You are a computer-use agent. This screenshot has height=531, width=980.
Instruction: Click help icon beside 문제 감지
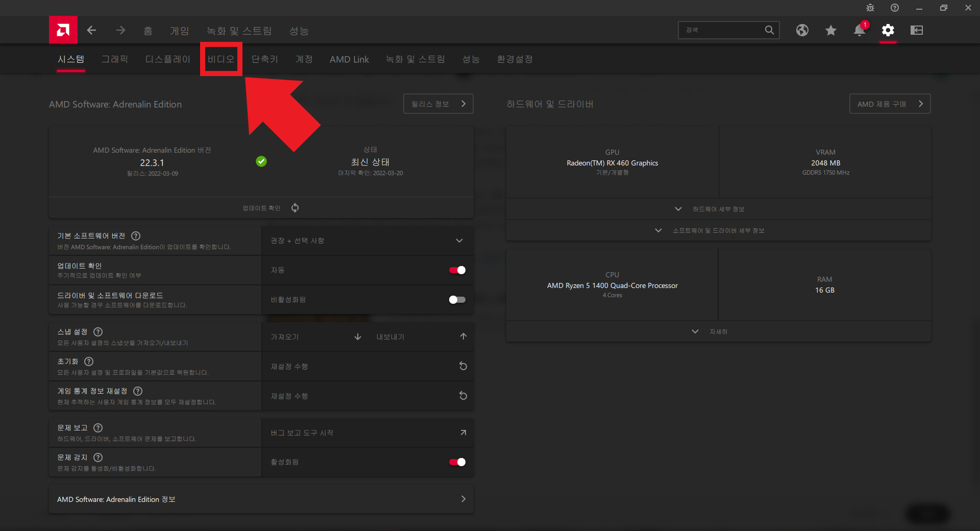tap(98, 457)
